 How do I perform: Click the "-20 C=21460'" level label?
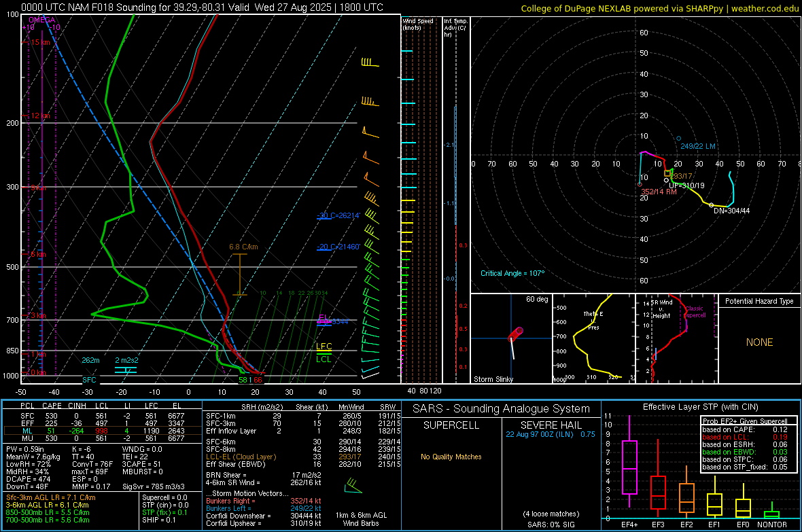339,247
